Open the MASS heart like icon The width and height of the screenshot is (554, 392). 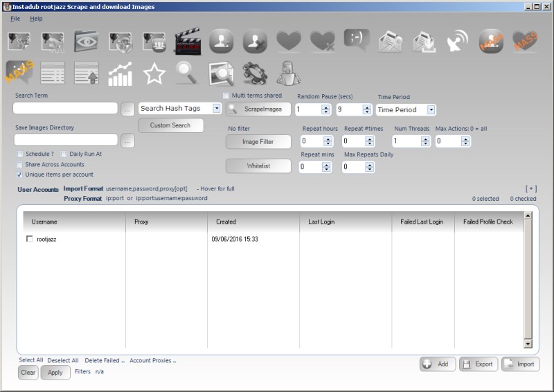[525, 41]
